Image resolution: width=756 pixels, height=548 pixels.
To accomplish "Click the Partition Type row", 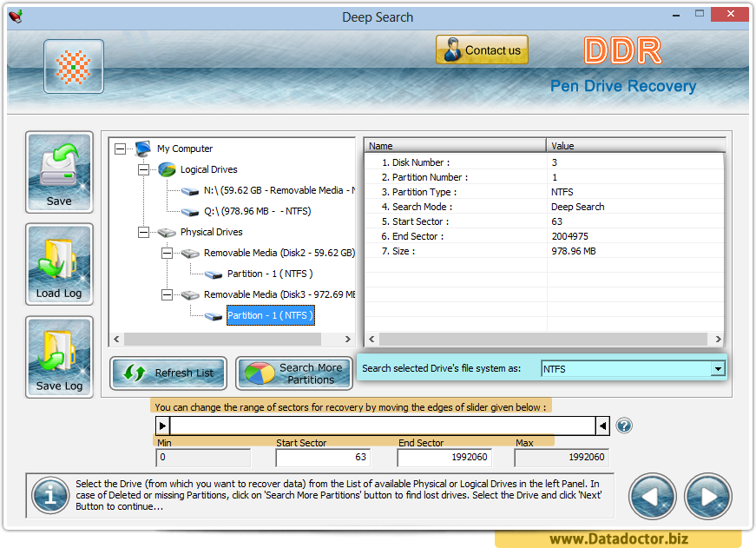I will [544, 192].
